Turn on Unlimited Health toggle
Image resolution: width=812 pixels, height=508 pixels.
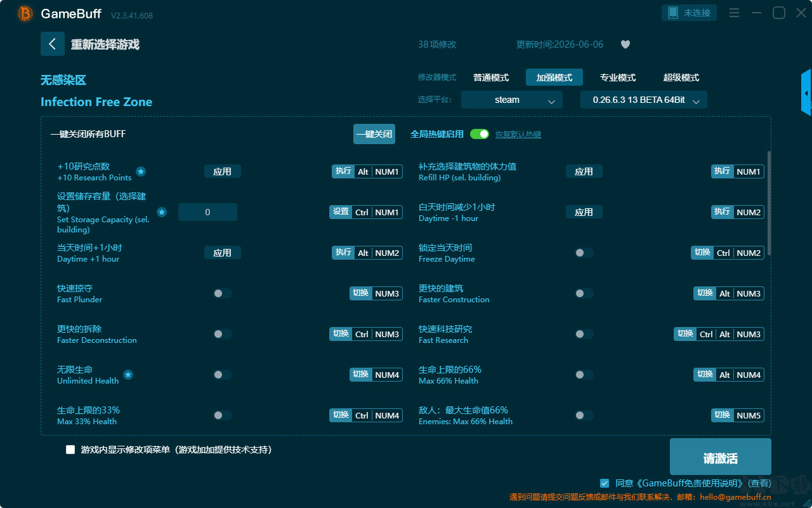coord(223,375)
